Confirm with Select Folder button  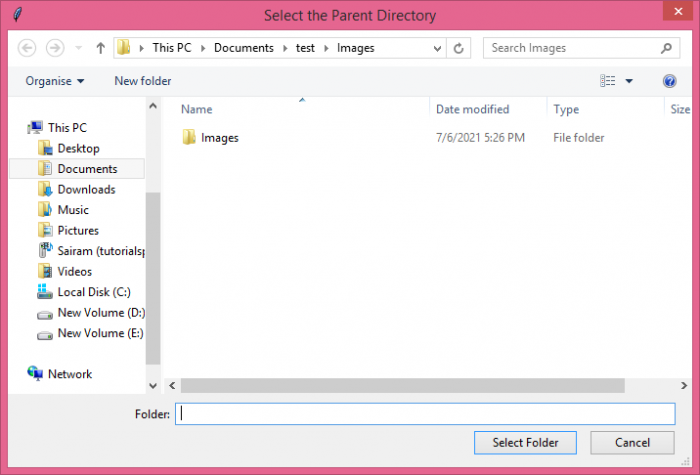[x=525, y=442]
